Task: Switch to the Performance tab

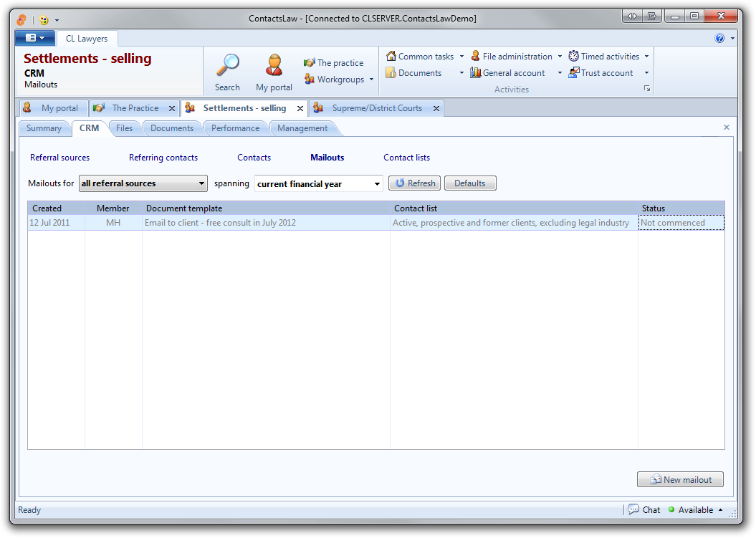Action: coord(235,128)
